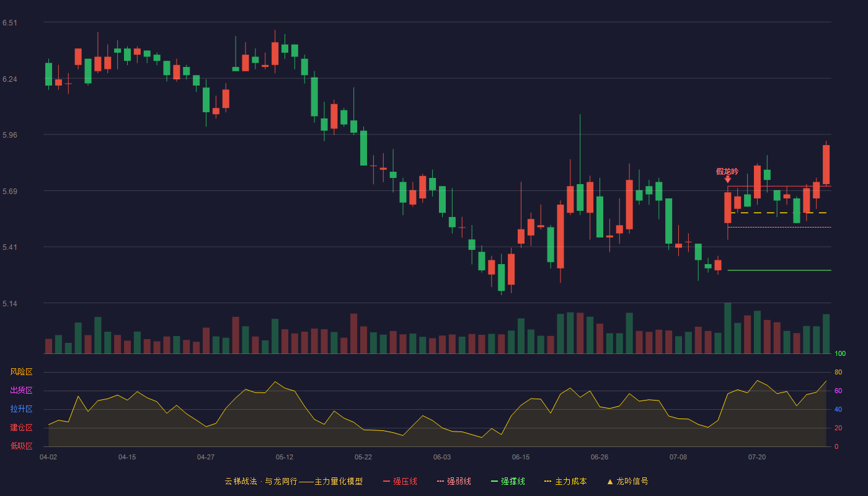Click the 5.69 price axis label
Screen dimensions: 868x496
pyautogui.click(x=10, y=192)
